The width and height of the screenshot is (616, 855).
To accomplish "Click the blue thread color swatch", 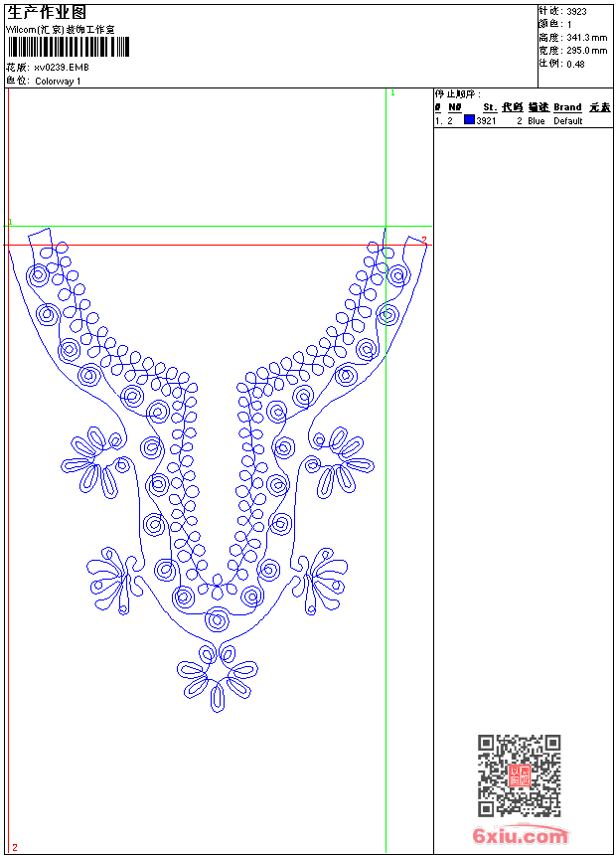I will [469, 120].
